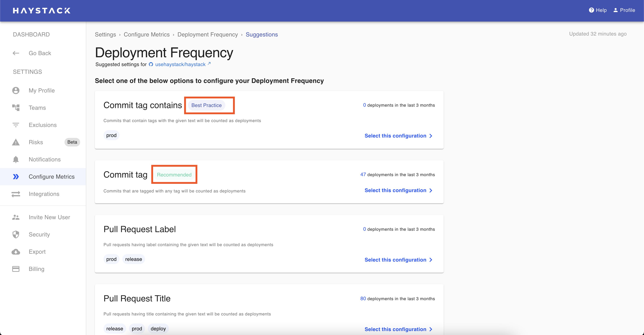This screenshot has height=335, width=644.
Task: Open the usehaystack/haystack repository link
Action: (x=180, y=64)
